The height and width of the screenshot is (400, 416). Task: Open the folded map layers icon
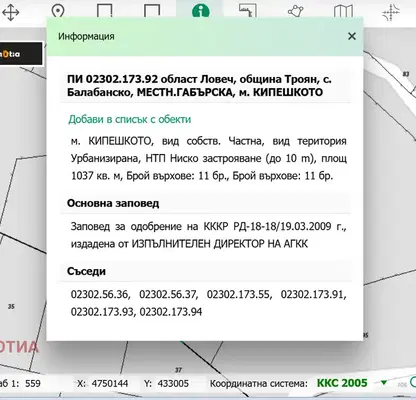pyautogui.click(x=343, y=11)
